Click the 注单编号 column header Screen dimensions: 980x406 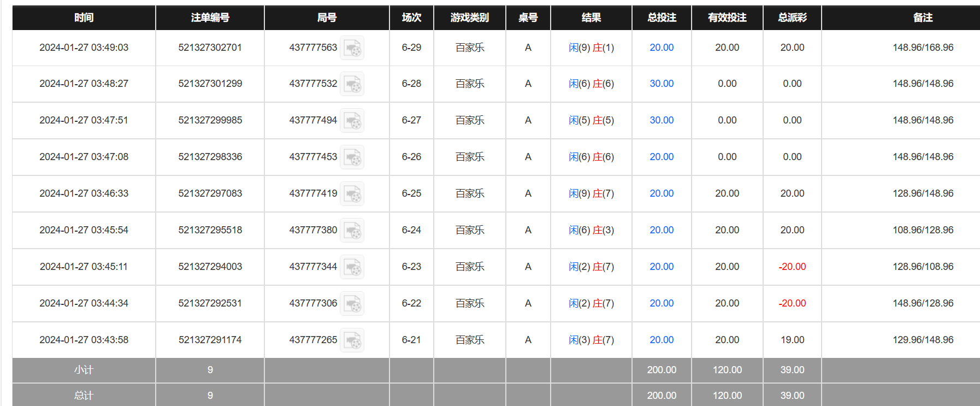(210, 17)
